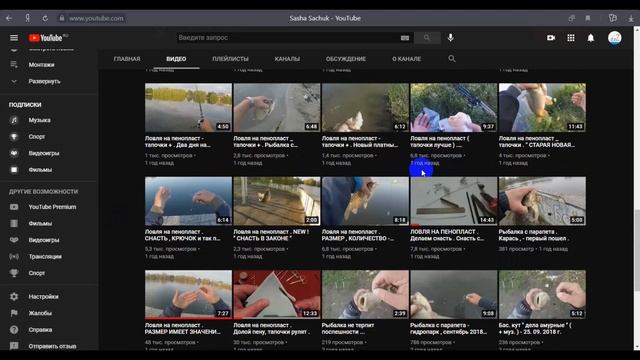Open 'СТАРАЯ НОВАЯ' video title

[x=537, y=142]
